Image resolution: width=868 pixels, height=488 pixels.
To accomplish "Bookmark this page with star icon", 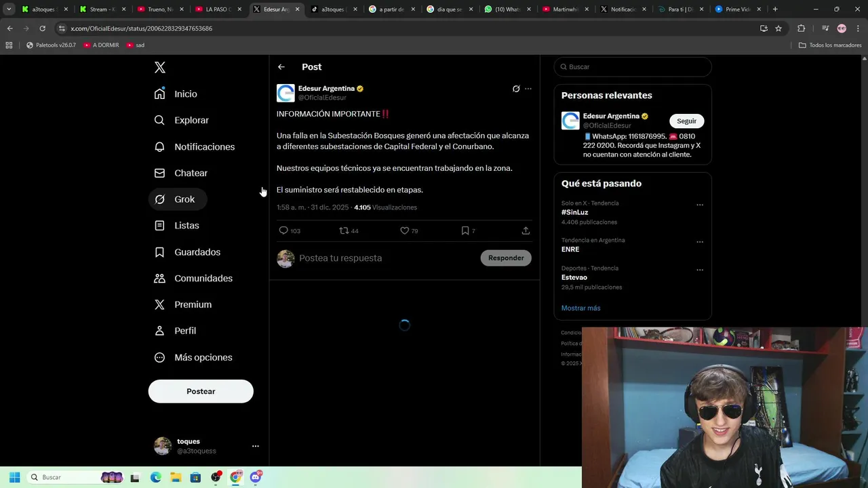I will 778,28.
